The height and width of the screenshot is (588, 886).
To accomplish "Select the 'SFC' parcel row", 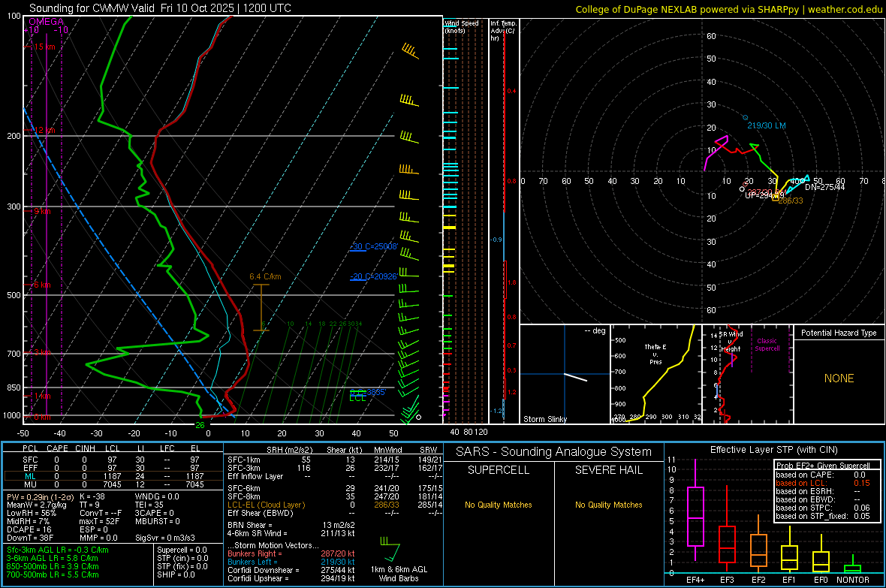I will click(112, 460).
